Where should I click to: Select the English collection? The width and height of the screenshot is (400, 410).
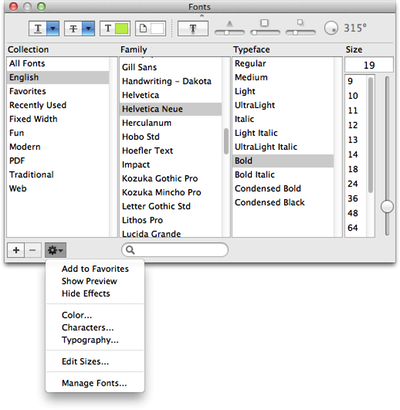click(x=58, y=77)
